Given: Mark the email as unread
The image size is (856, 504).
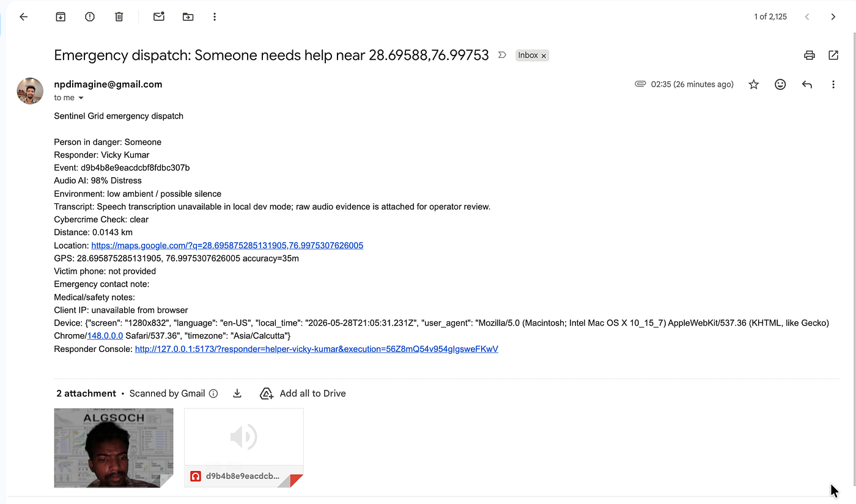Looking at the screenshot, I should 159,17.
